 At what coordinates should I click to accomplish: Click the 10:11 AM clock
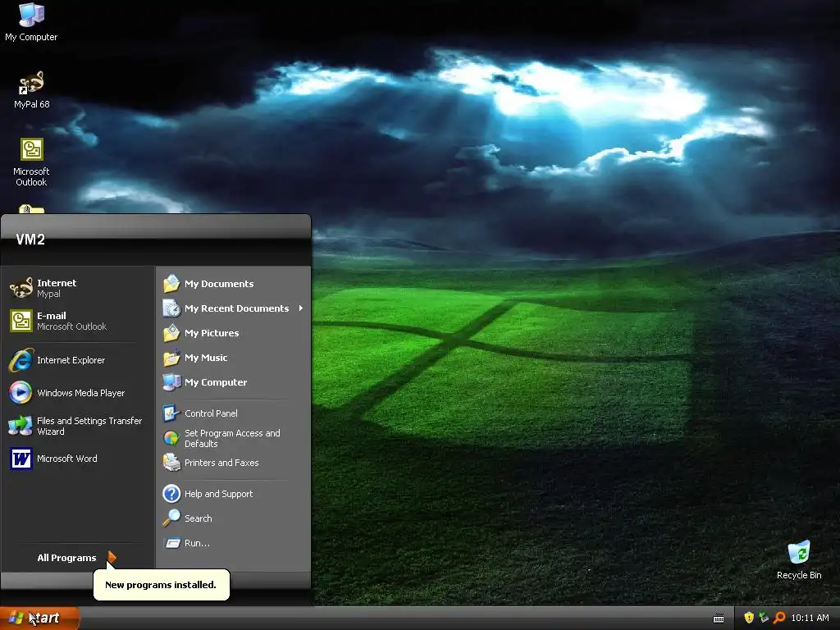click(x=810, y=618)
